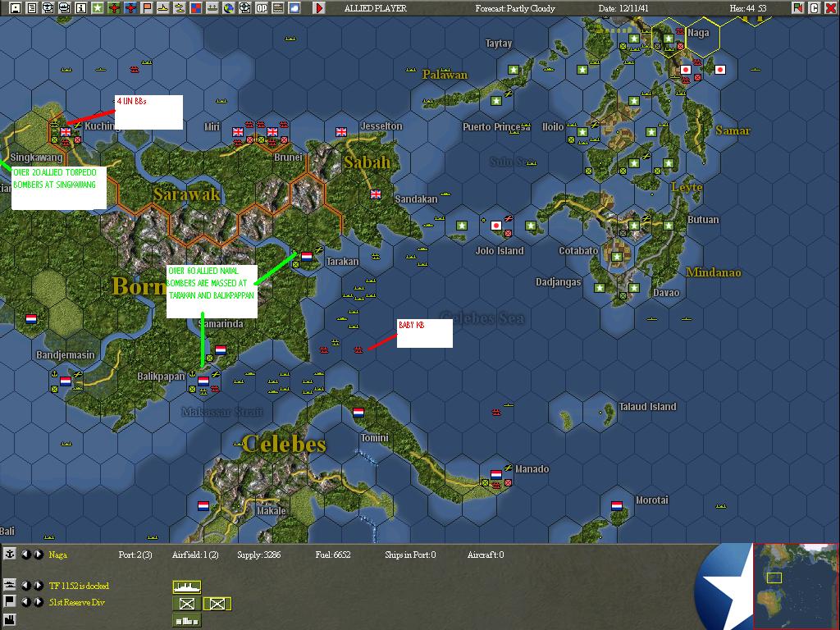
Task: Click the world minimap in the corner
Action: coord(796,586)
